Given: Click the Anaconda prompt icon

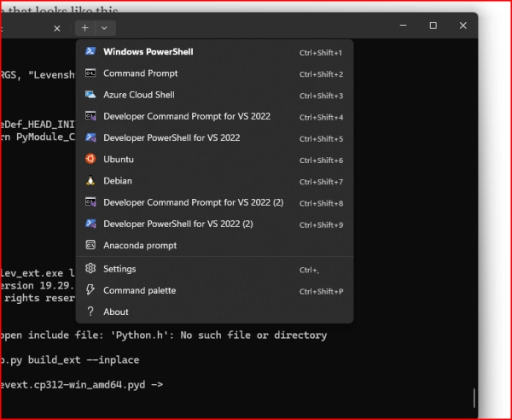Looking at the screenshot, I should (x=90, y=246).
